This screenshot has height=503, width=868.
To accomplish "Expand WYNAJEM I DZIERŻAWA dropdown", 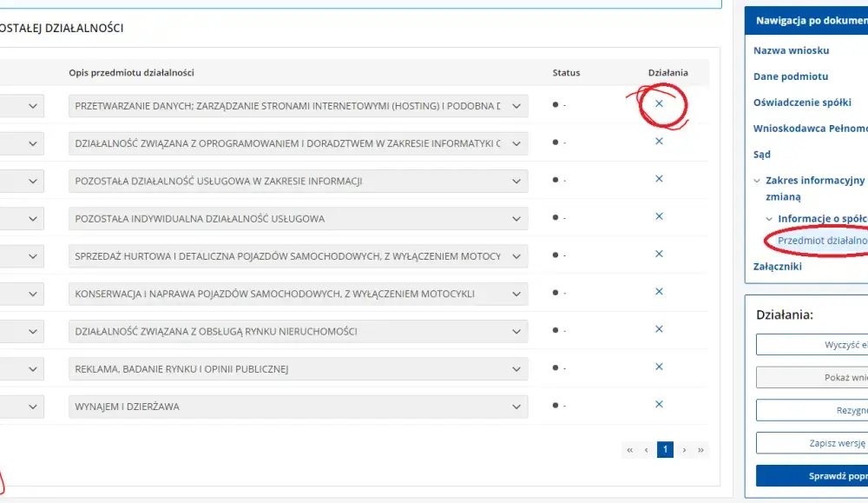I will click(299, 407).
